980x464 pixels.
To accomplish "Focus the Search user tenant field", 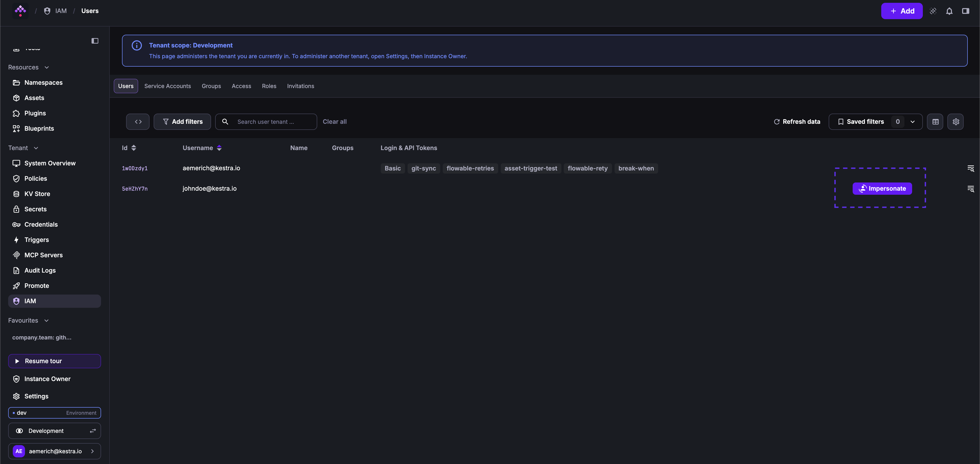I will (x=266, y=122).
